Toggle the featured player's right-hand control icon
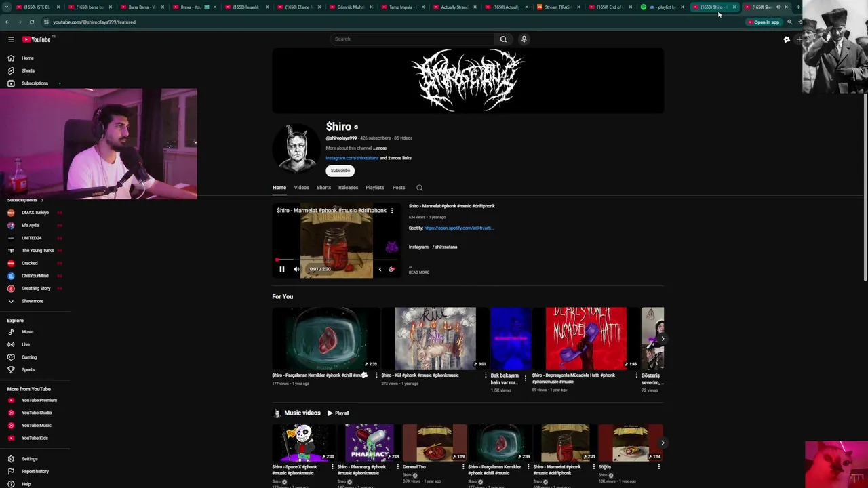 391,270
